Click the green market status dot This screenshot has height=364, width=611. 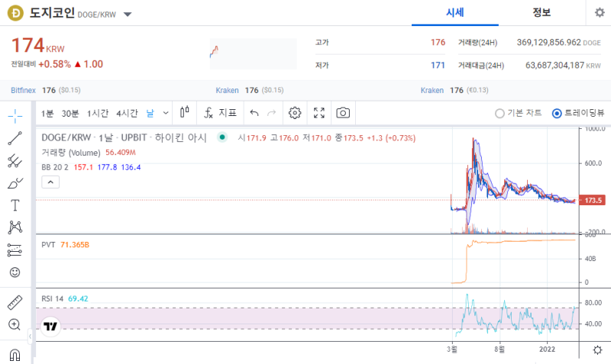tap(222, 137)
